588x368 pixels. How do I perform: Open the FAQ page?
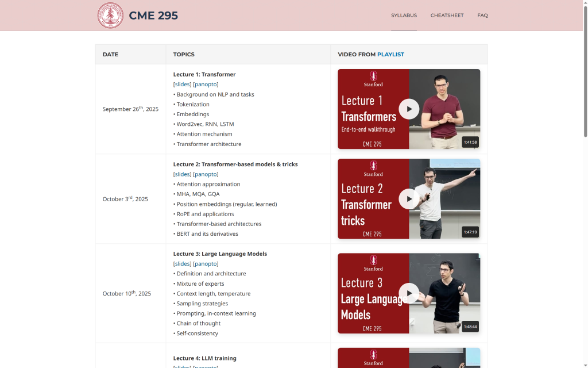click(482, 16)
